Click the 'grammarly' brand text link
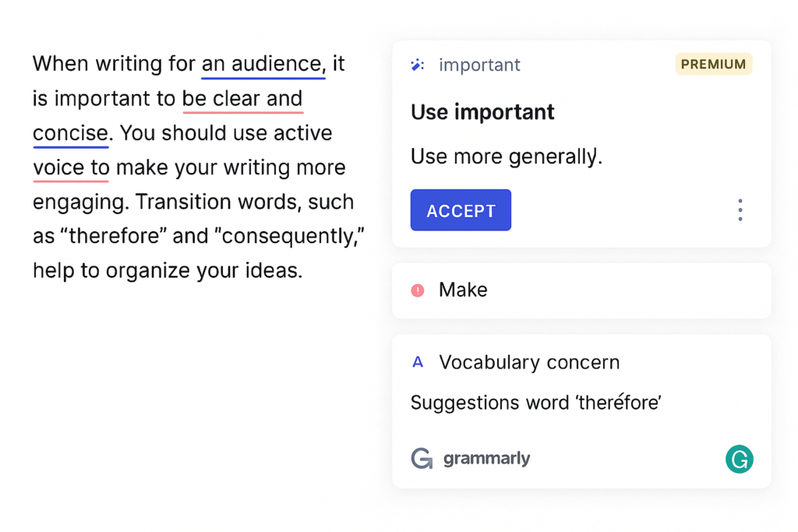The width and height of the screenshot is (798, 532). pos(486,459)
